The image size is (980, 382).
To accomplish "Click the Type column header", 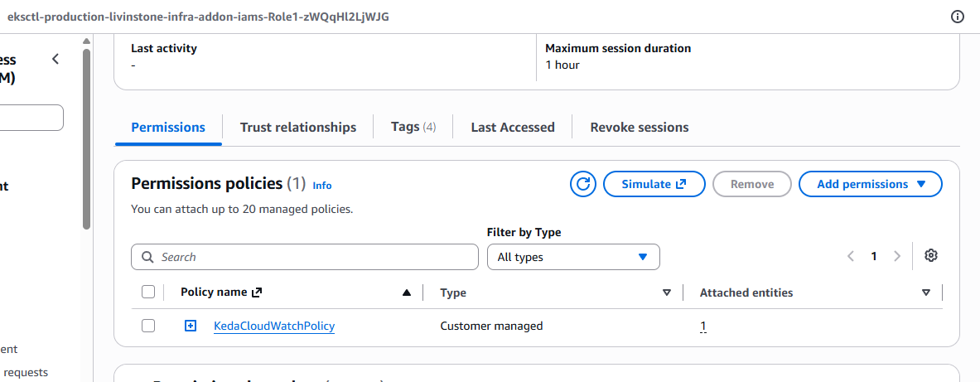I will point(453,293).
